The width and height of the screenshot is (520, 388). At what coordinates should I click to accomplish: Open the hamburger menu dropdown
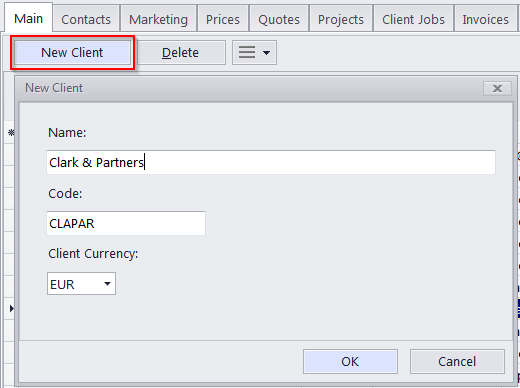254,53
